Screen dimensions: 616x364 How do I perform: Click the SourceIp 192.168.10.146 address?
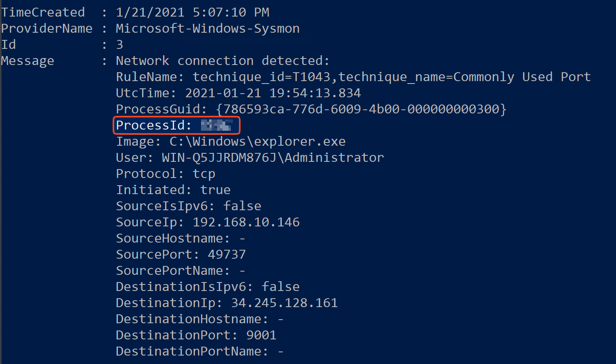[246, 222]
